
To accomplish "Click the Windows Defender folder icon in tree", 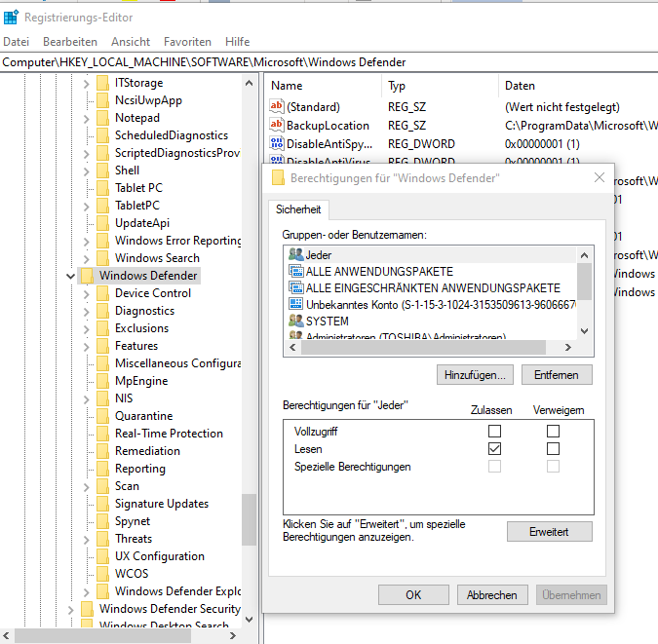I will tap(87, 276).
